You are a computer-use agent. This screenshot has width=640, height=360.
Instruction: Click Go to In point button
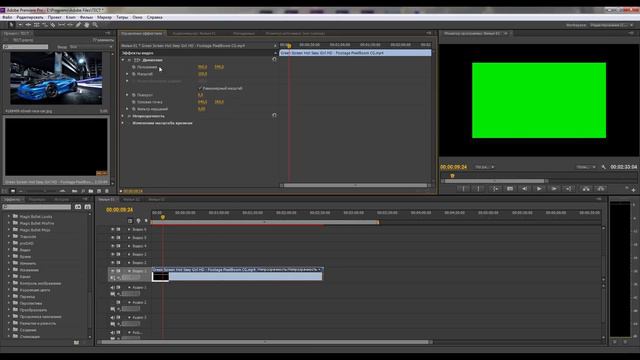[495, 189]
